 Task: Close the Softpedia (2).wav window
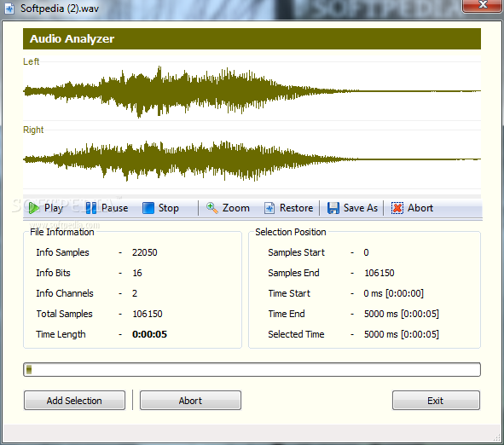tap(483, 5)
